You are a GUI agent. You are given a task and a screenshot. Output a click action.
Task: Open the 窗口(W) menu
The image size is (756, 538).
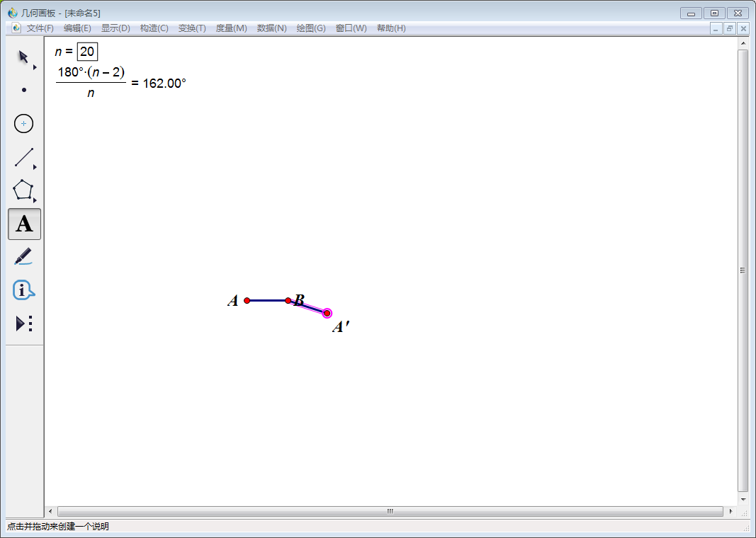351,28
